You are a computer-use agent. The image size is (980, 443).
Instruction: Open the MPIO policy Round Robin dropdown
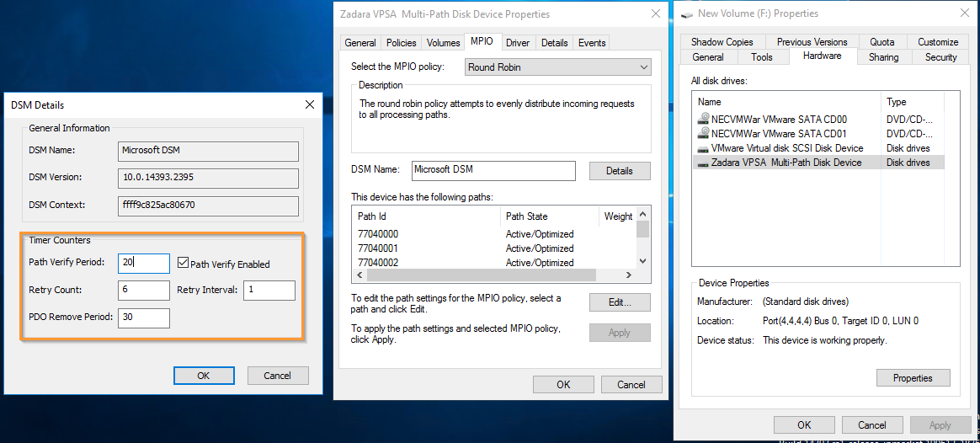[558, 67]
